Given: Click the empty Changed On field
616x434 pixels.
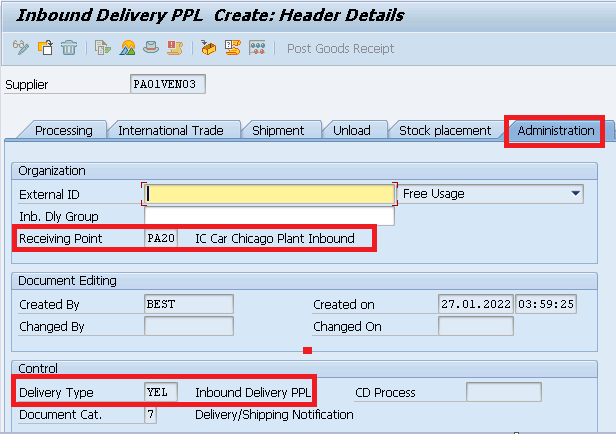Looking at the screenshot, I should (x=476, y=326).
